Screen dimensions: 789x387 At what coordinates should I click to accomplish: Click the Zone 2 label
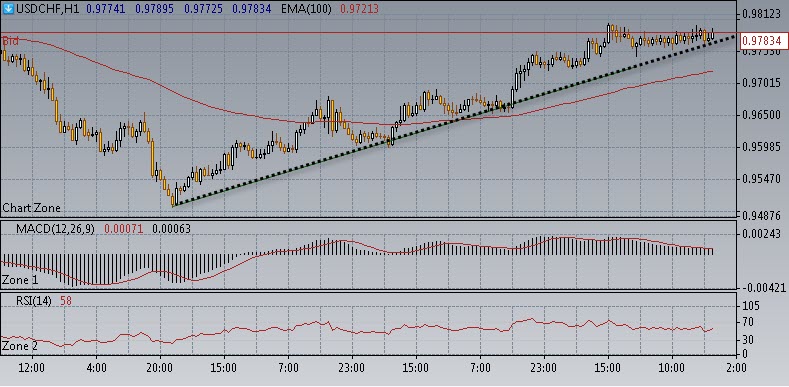tap(20, 346)
